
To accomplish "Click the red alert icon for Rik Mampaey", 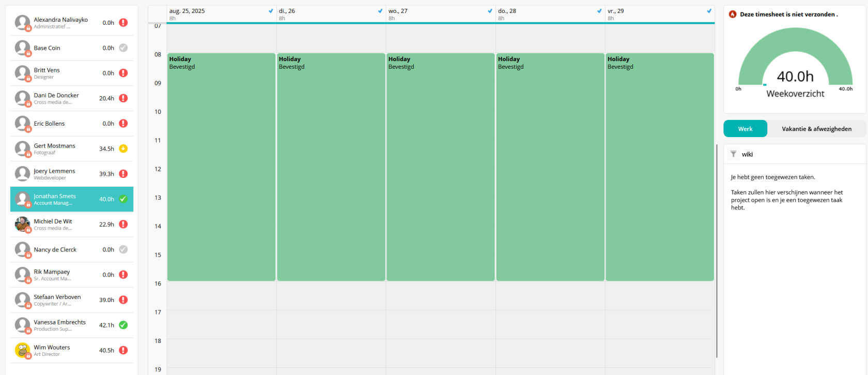I will pos(123,275).
